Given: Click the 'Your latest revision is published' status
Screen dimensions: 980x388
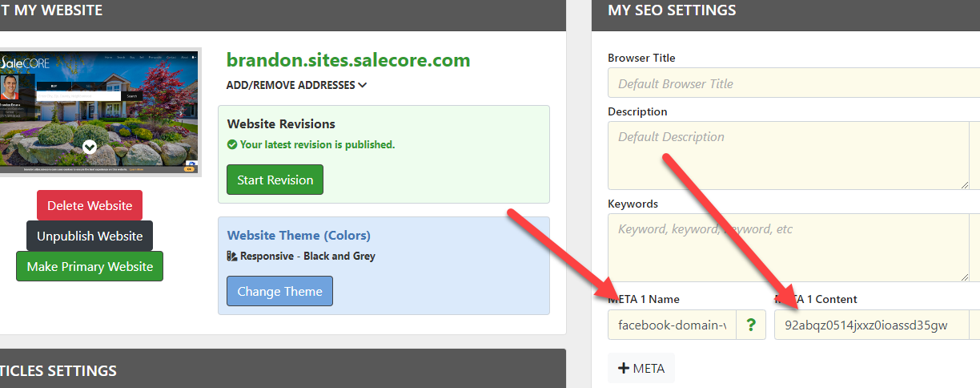Looking at the screenshot, I should tap(317, 145).
